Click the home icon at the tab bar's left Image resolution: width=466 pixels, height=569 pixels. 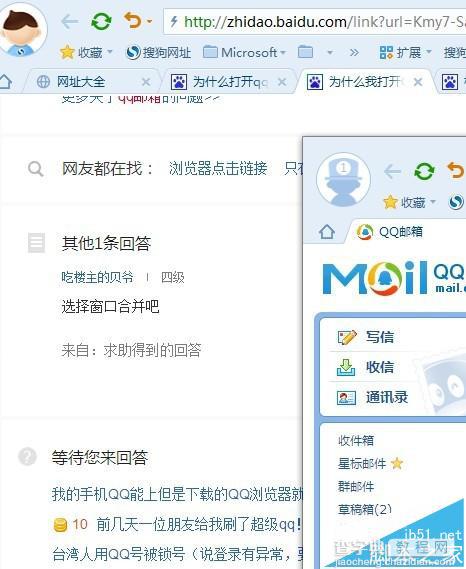coord(5,81)
